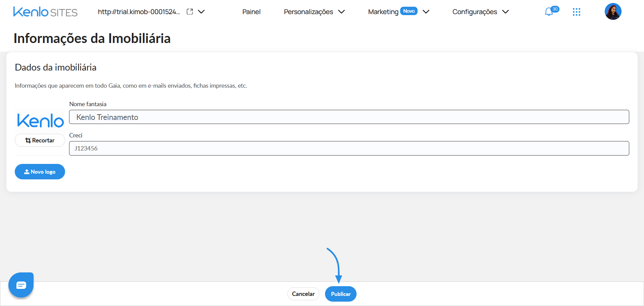Expand the Personalizações chevron

pos(341,12)
